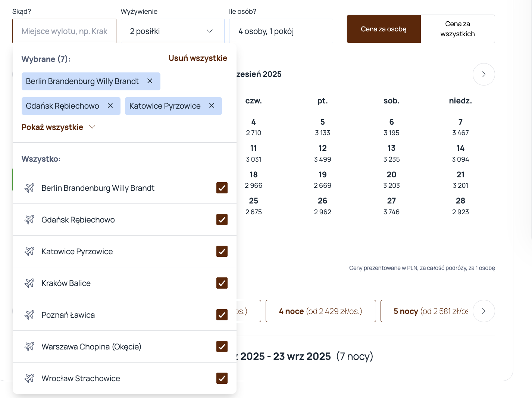This screenshot has width=532, height=398.
Task: Open the 4 osoby, 1 pokój selector
Action: (281, 31)
